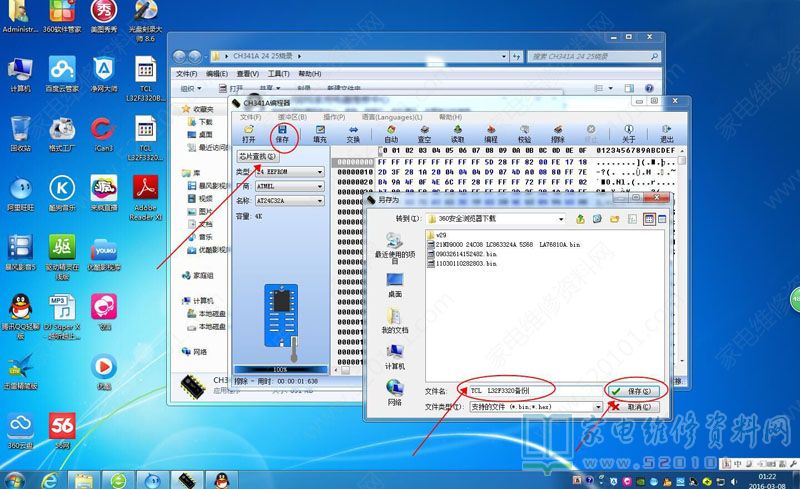Image resolution: width=800 pixels, height=489 pixels.
Task: Open the Adobe Reader XI desktop icon
Action: 145,198
